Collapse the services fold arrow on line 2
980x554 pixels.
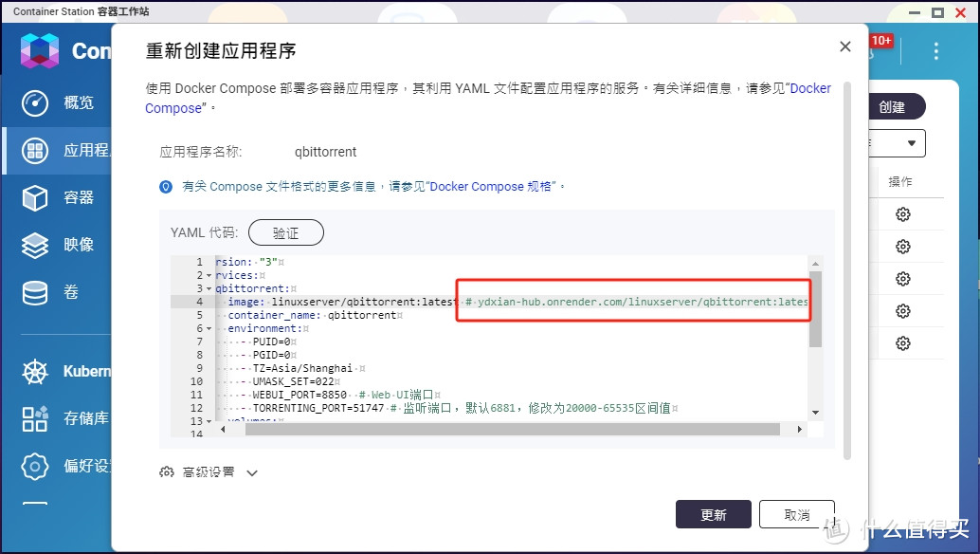(x=209, y=276)
